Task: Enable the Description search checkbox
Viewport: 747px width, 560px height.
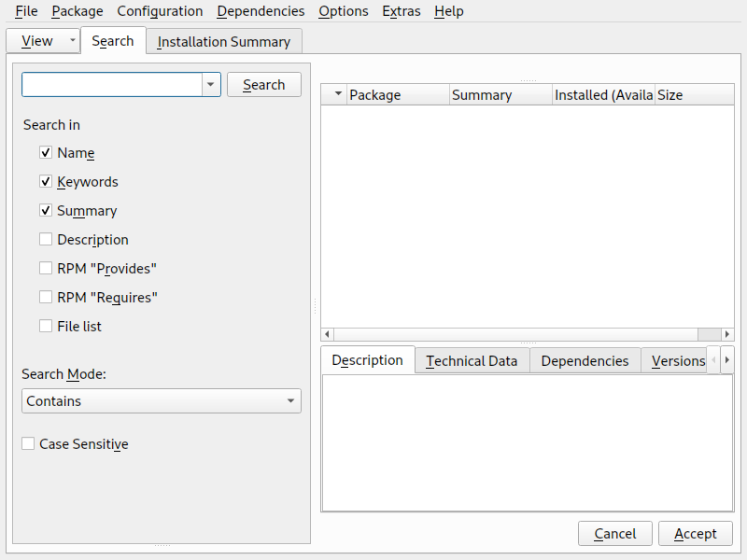Action: (46, 240)
